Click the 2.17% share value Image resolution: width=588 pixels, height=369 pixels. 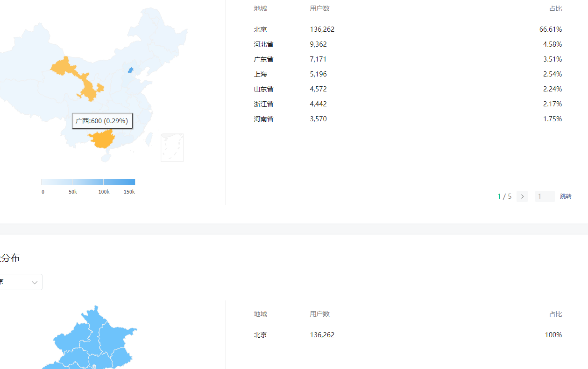pyautogui.click(x=553, y=104)
